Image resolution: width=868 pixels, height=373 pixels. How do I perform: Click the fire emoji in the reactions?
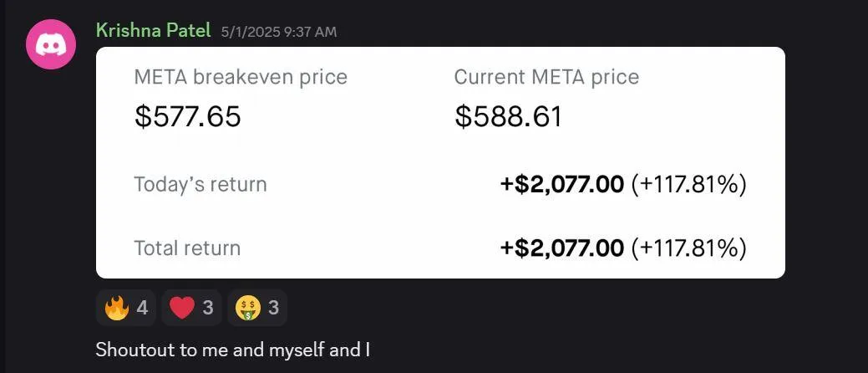116,309
